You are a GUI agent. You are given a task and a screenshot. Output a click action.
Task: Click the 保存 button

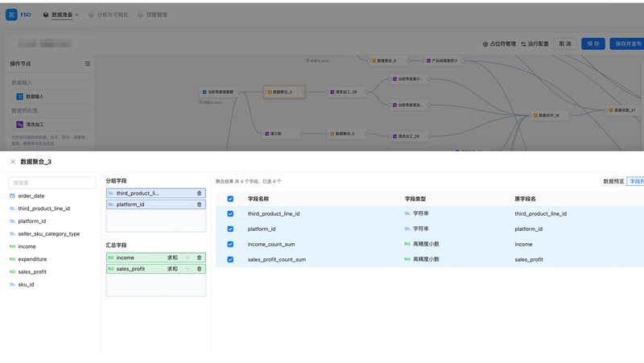click(x=593, y=44)
